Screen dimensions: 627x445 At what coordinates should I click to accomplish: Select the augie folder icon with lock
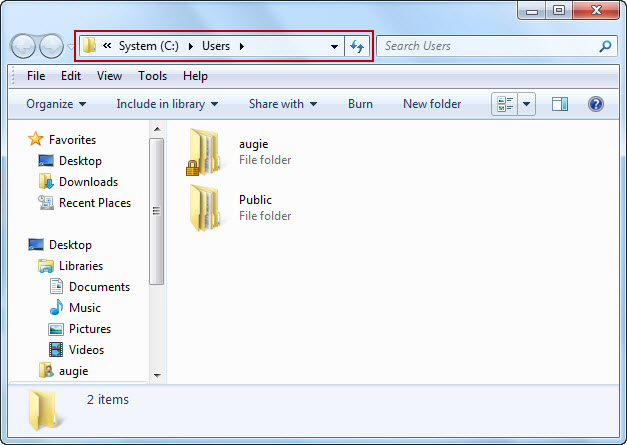tap(206, 152)
